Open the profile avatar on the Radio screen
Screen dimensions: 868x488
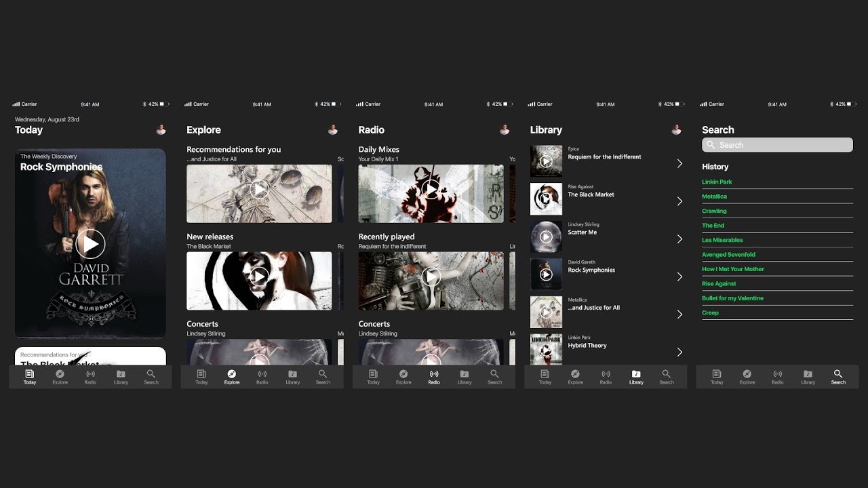pyautogui.click(x=505, y=129)
